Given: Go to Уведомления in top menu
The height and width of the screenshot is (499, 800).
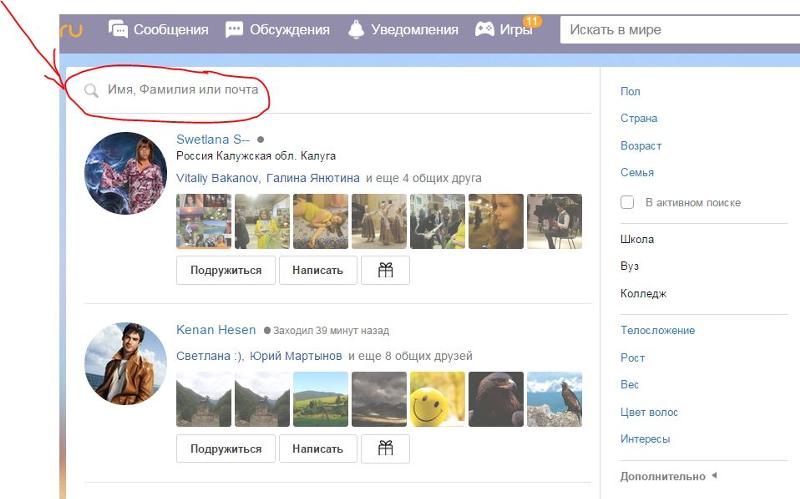Looking at the screenshot, I should tap(414, 30).
